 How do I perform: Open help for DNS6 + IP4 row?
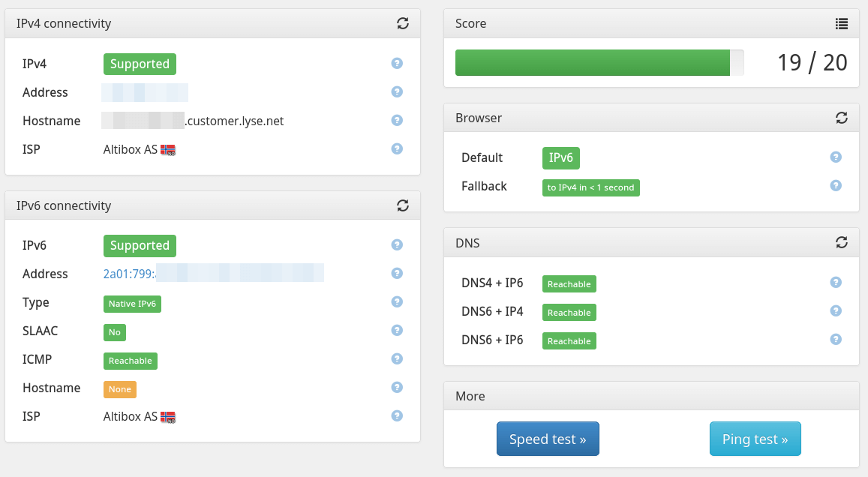point(836,311)
